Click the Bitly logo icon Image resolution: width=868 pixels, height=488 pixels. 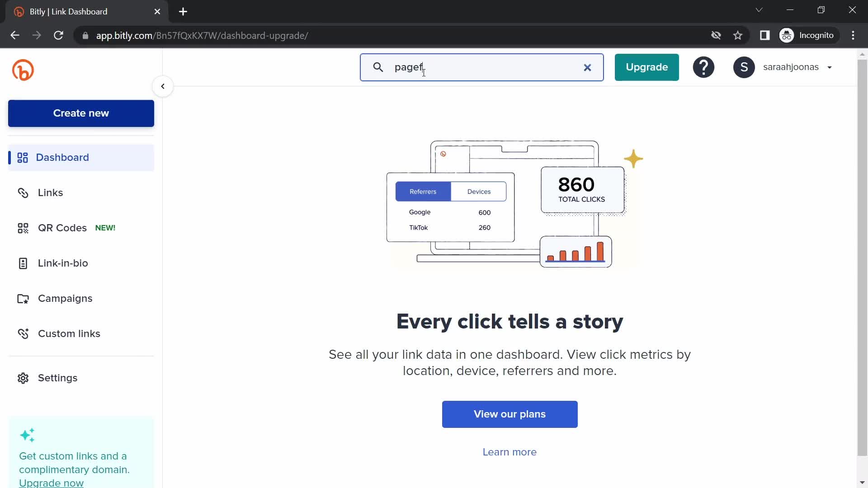[x=23, y=70]
